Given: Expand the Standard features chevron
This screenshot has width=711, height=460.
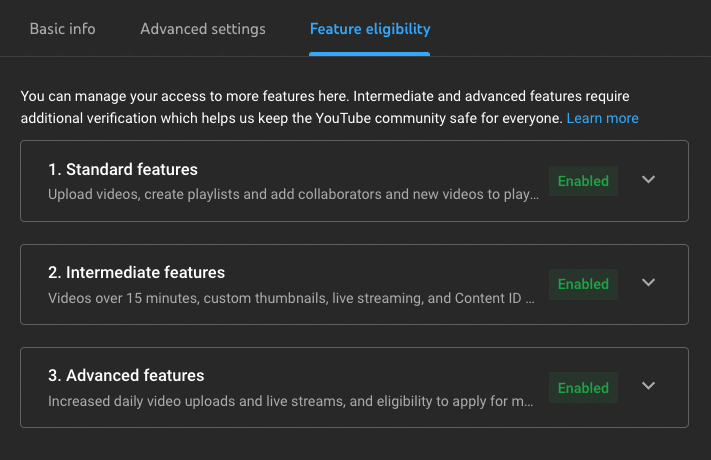Looking at the screenshot, I should [648, 180].
